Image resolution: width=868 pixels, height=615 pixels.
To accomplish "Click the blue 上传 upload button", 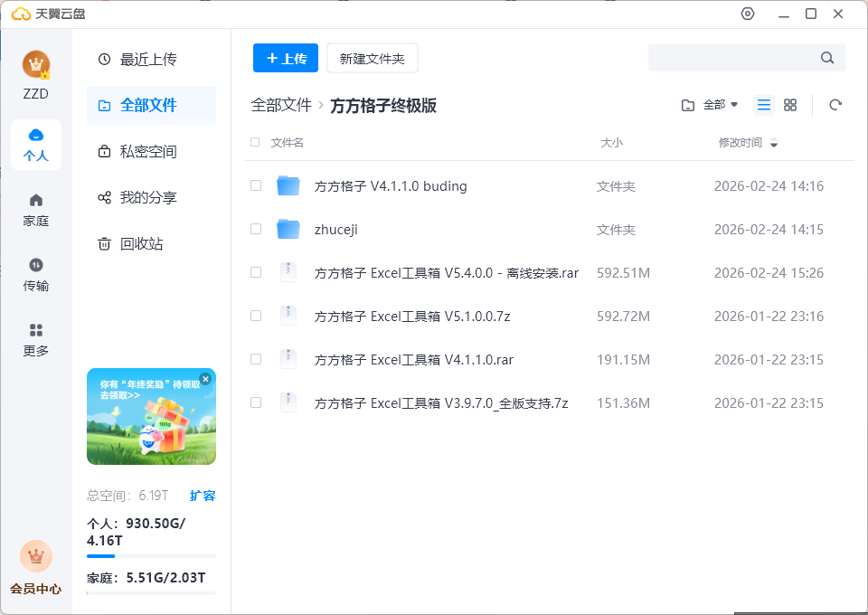I will click(286, 59).
